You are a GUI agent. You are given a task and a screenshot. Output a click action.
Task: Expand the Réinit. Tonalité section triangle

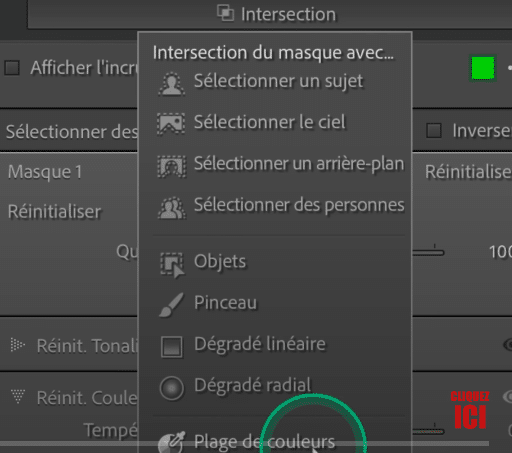pyautogui.click(x=17, y=345)
